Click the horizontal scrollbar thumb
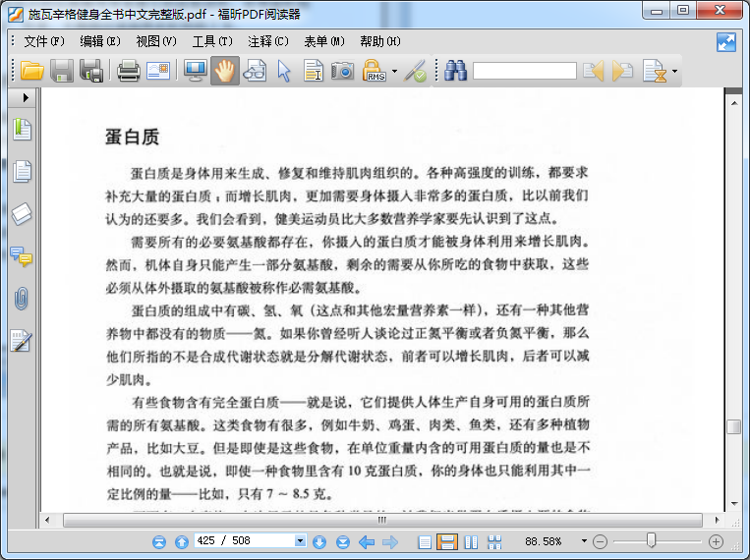This screenshot has width=750, height=560. tap(382, 520)
